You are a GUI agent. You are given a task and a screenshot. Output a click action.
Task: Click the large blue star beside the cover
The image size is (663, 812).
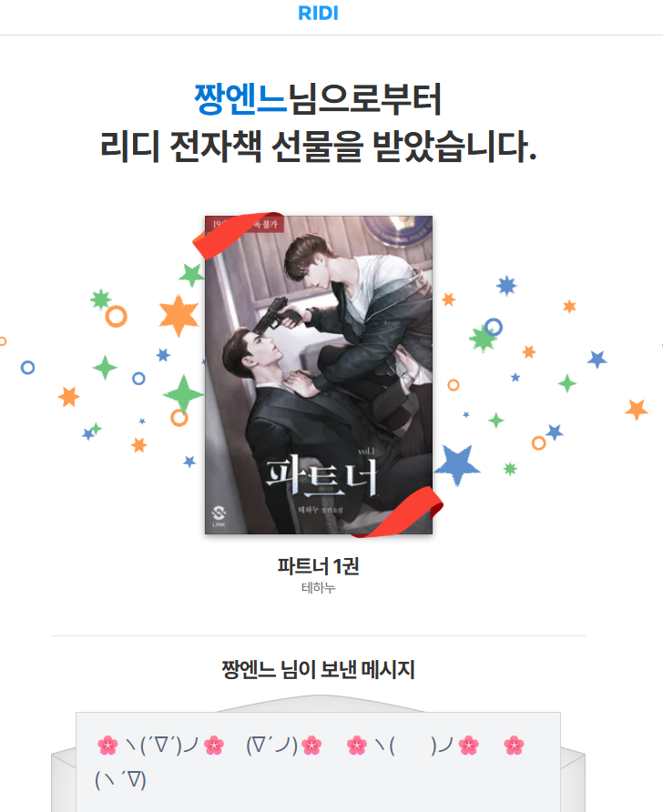click(457, 463)
